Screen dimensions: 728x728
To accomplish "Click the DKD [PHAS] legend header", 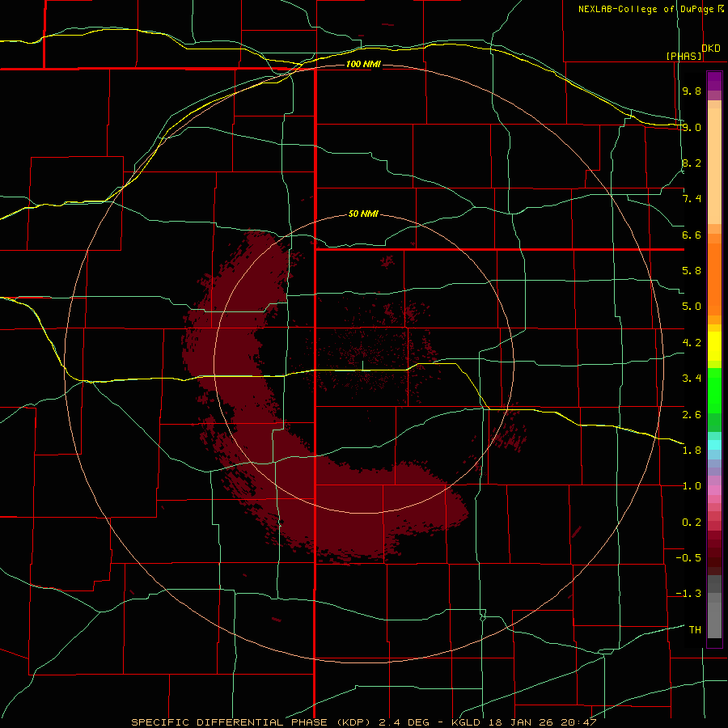I will (x=692, y=52).
